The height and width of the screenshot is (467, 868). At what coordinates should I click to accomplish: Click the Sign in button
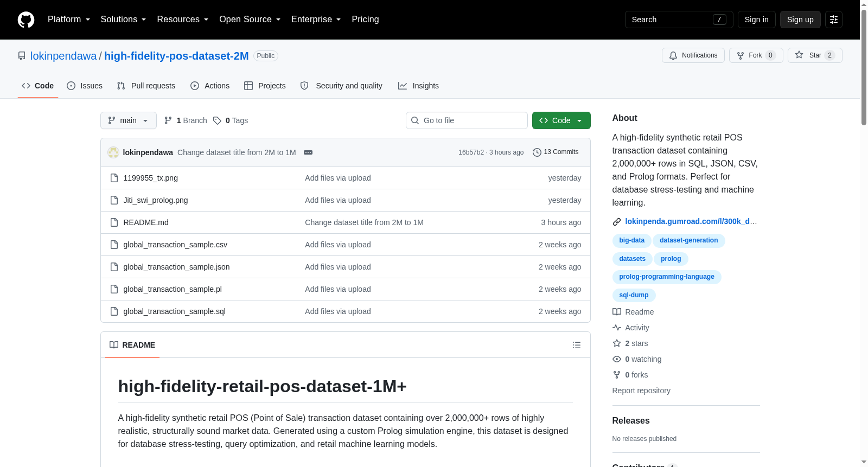click(756, 20)
